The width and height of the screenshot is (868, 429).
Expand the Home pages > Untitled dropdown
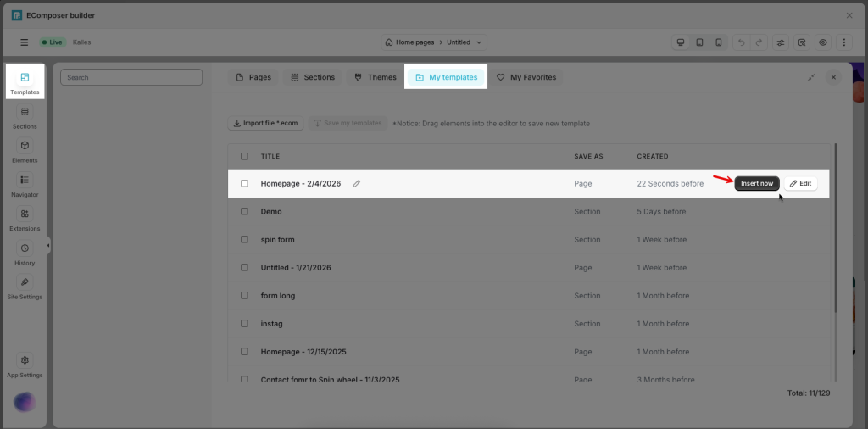(433, 42)
